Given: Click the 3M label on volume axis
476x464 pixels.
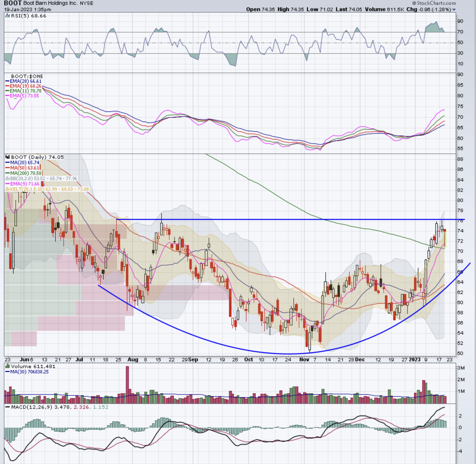Looking at the screenshot, I should click(x=461, y=368).
